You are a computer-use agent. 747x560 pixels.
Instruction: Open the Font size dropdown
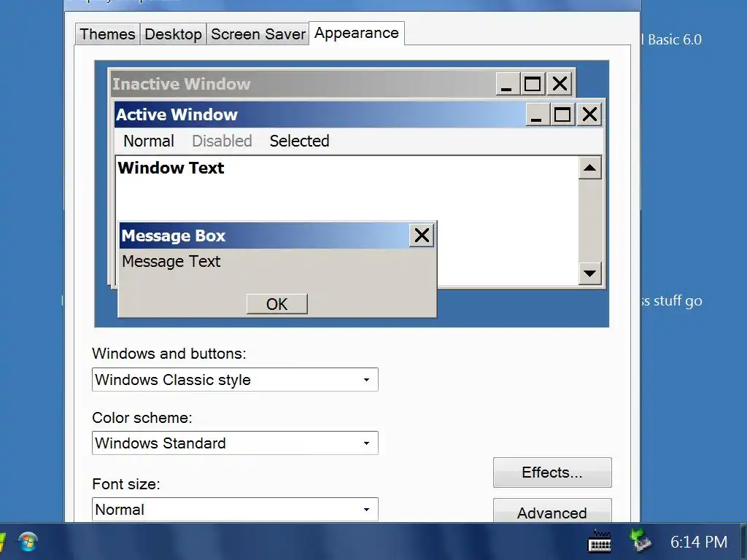235,510
